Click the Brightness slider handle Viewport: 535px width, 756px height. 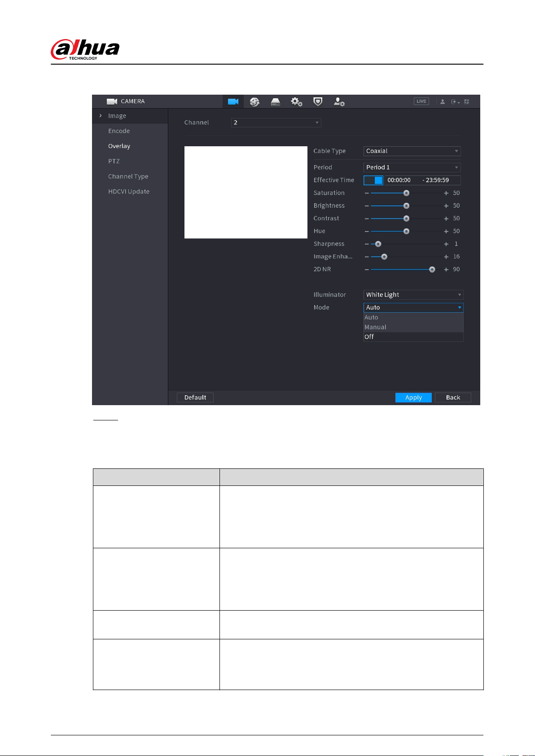pyautogui.click(x=406, y=206)
